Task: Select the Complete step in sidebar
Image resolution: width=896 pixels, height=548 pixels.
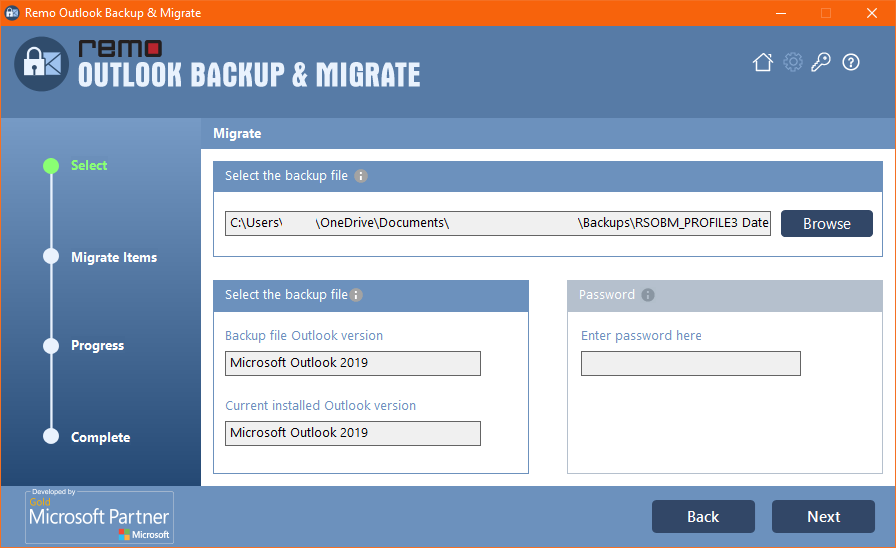Action: (100, 438)
